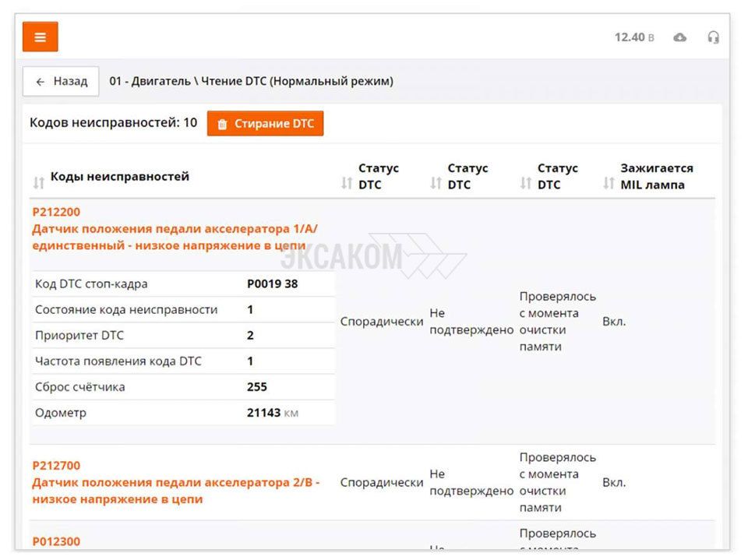Click the headset support icon
748x560 pixels.
coord(713,37)
